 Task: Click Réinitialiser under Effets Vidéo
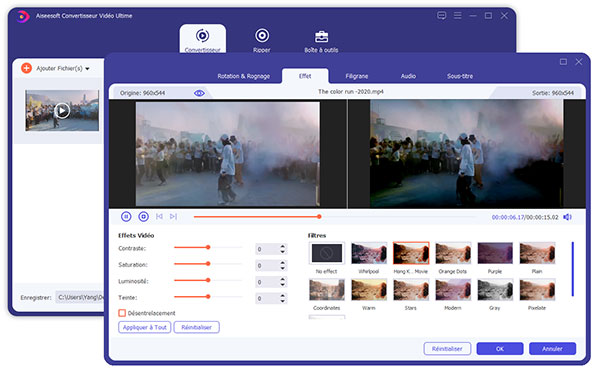196,327
